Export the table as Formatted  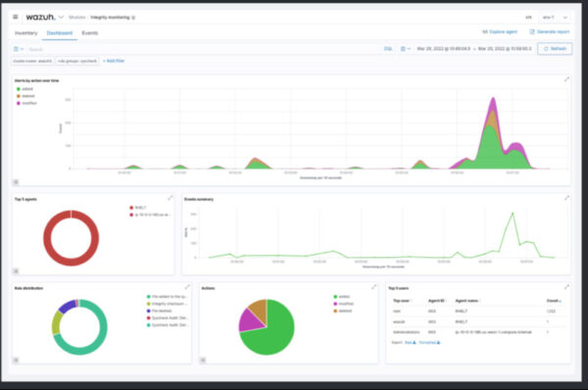click(429, 342)
